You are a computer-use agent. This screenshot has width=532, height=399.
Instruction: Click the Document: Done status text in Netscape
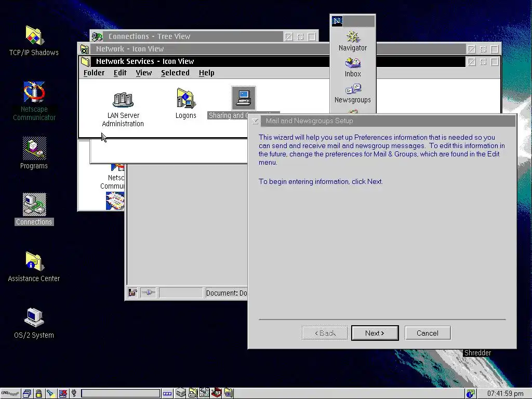227,293
